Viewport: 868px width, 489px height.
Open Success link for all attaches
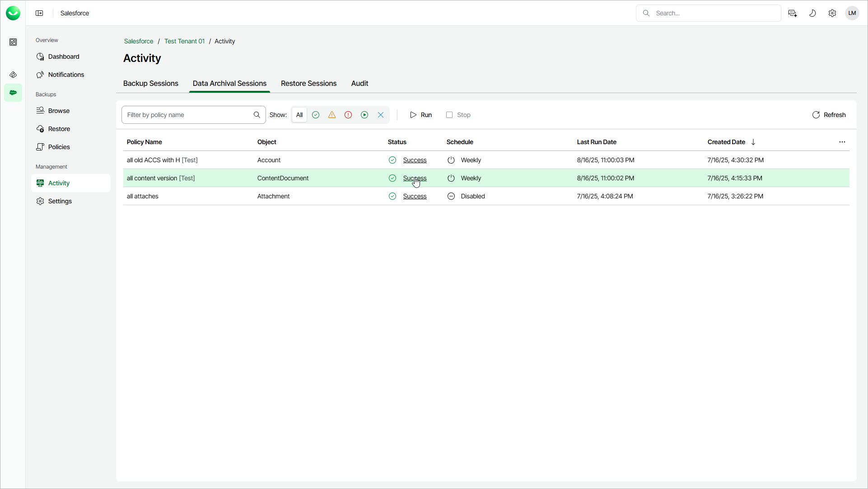click(x=415, y=196)
